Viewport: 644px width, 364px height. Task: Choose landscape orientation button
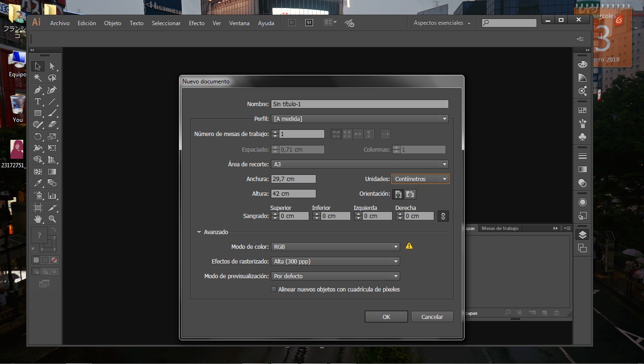point(410,194)
